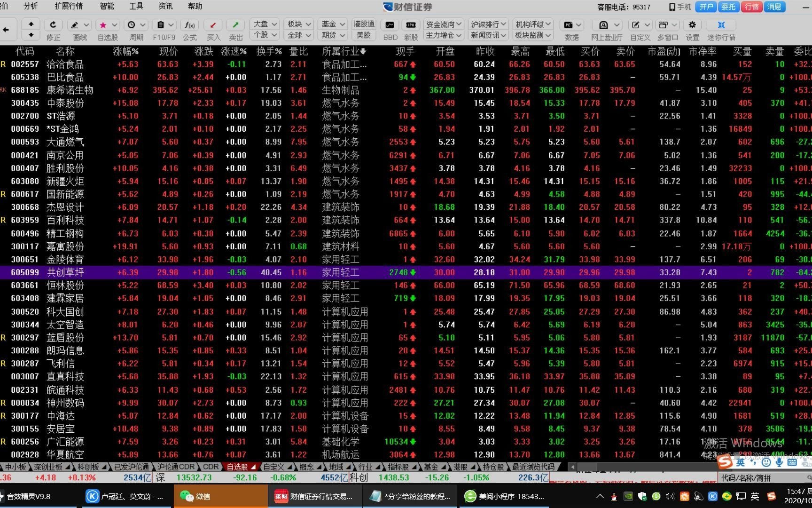
Task: Click the 美股 button
Action: pos(364,35)
